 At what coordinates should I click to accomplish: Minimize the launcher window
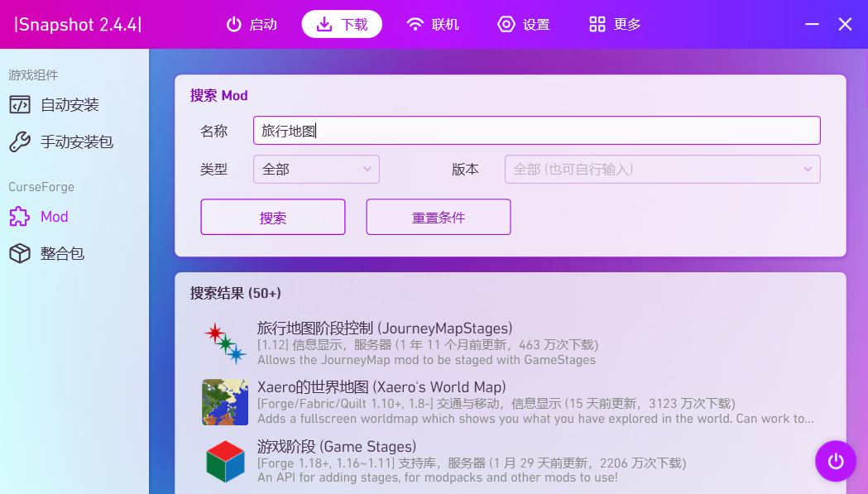click(x=812, y=24)
